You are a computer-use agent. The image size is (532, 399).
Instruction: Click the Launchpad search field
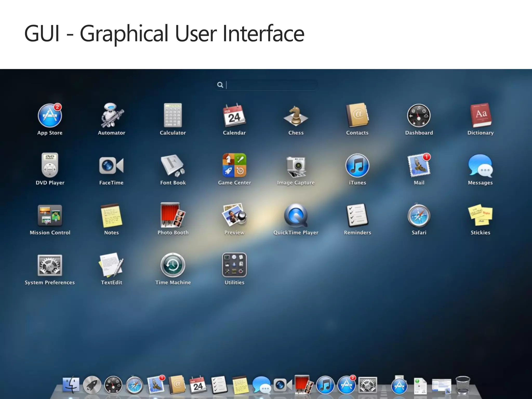point(266,85)
